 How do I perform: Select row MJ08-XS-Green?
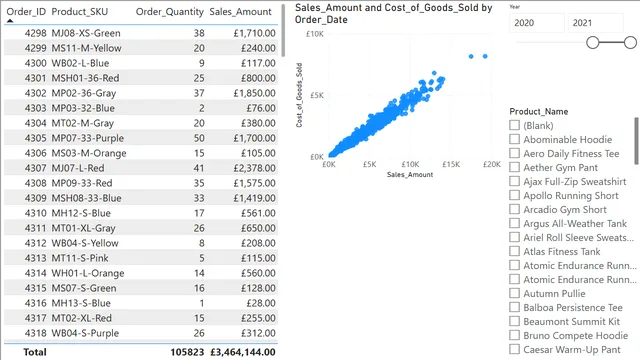coord(141,33)
